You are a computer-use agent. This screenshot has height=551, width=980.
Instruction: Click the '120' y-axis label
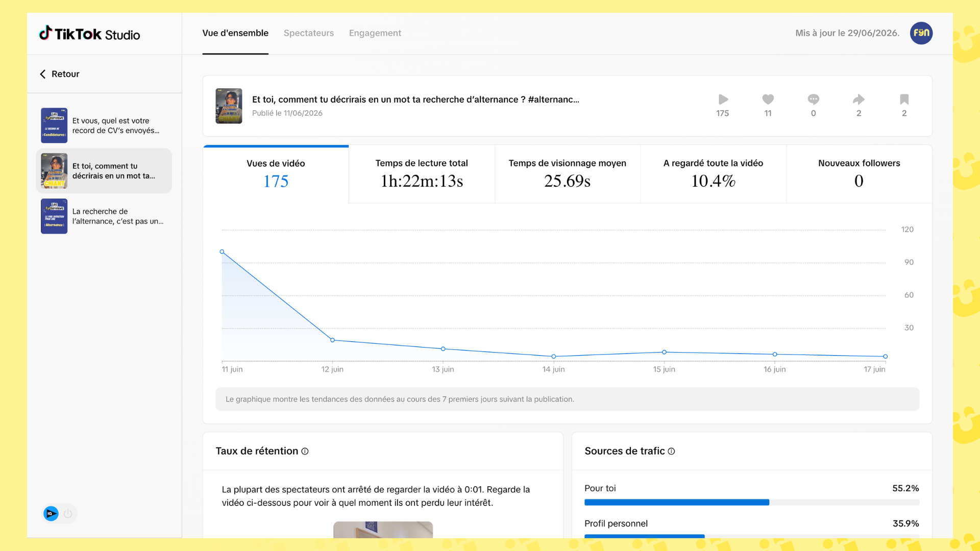tap(907, 230)
